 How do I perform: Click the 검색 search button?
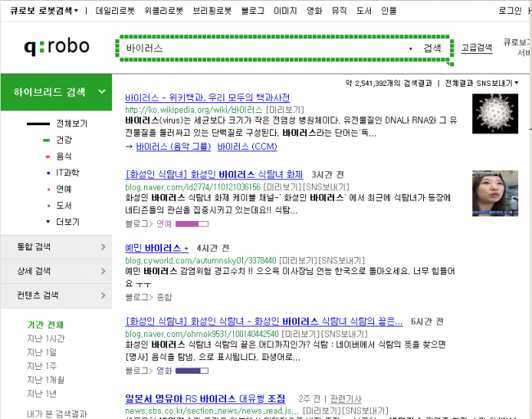click(432, 48)
